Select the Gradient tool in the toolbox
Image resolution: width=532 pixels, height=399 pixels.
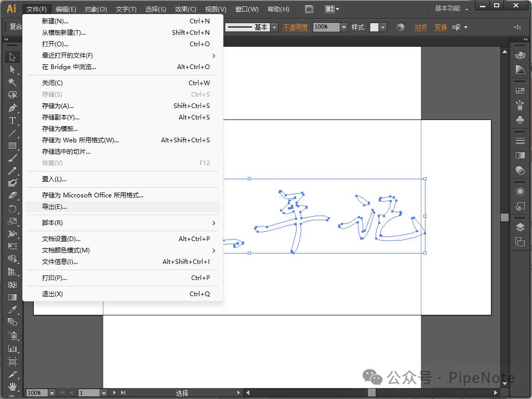(x=12, y=297)
